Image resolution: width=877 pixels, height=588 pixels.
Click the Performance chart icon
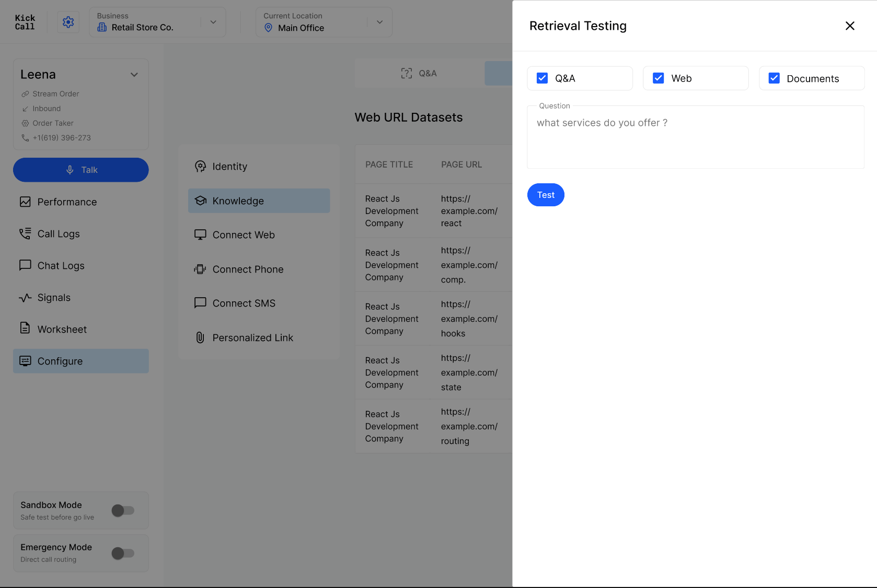tap(25, 202)
